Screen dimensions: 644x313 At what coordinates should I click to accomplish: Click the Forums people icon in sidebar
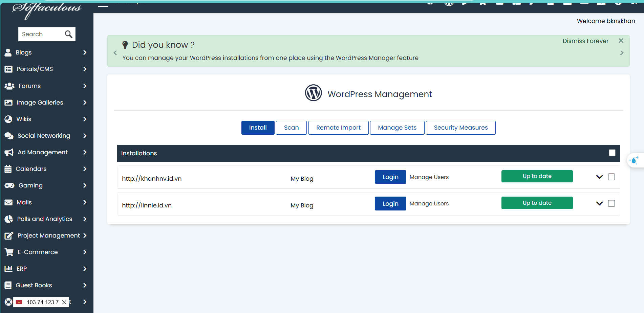[9, 86]
